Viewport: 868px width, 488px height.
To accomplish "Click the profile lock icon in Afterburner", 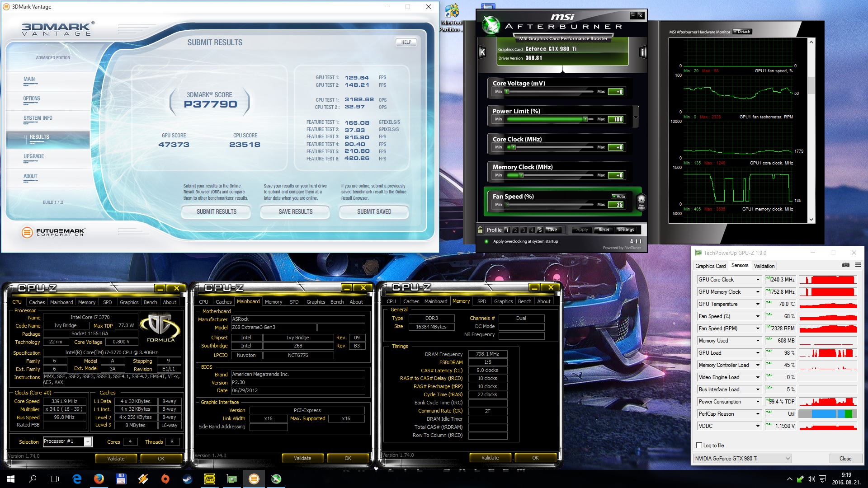I will [x=480, y=230].
